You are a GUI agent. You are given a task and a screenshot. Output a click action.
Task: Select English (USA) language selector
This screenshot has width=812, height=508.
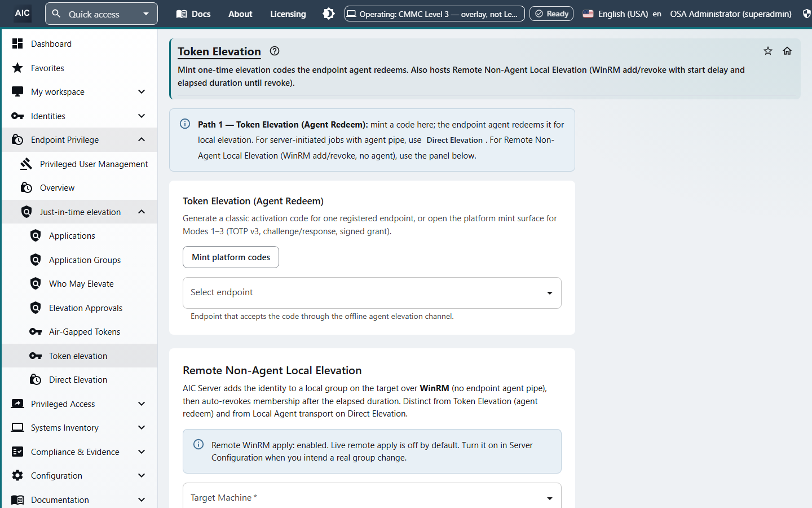(622, 14)
